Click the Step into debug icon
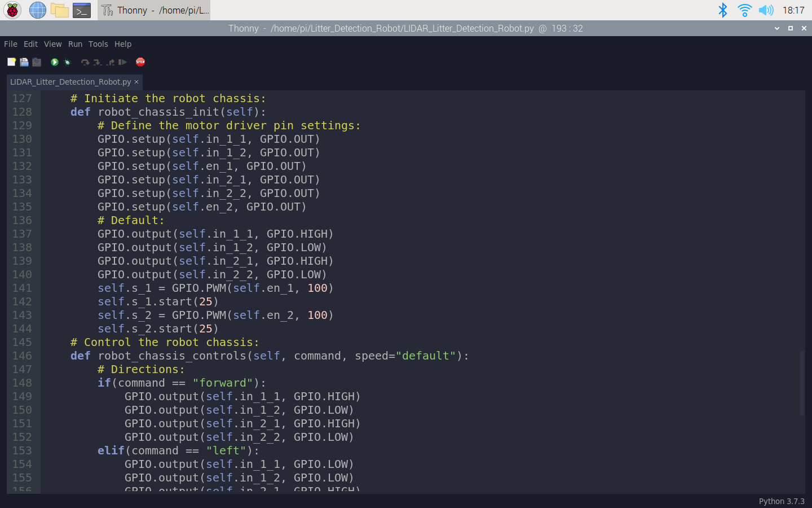The image size is (812, 508). coord(98,62)
